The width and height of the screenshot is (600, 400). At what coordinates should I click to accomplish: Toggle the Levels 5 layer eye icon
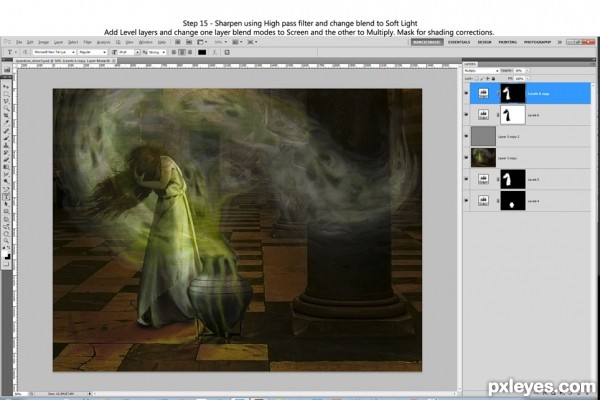466,179
